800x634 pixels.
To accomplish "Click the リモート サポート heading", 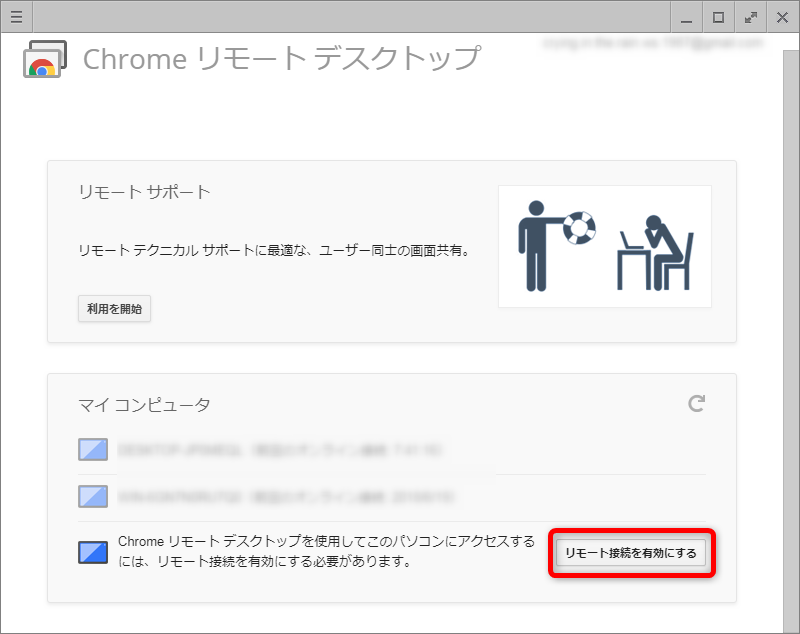I will [x=144, y=192].
